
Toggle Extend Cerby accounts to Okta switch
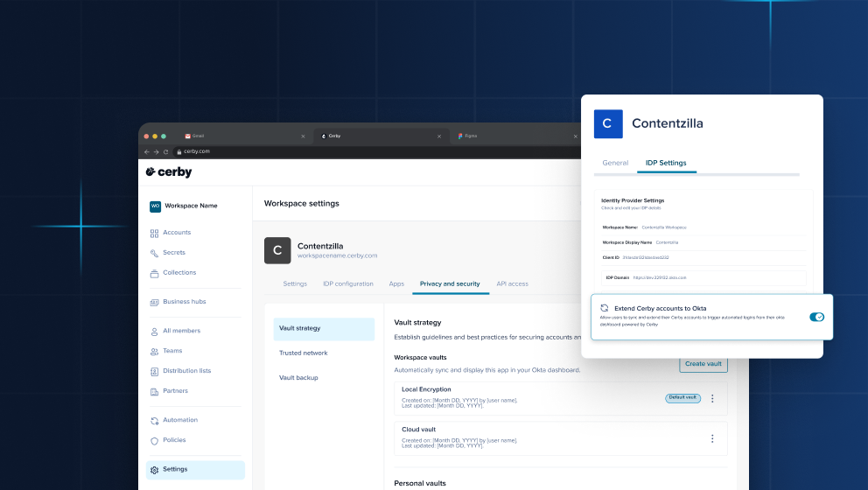[x=816, y=317]
